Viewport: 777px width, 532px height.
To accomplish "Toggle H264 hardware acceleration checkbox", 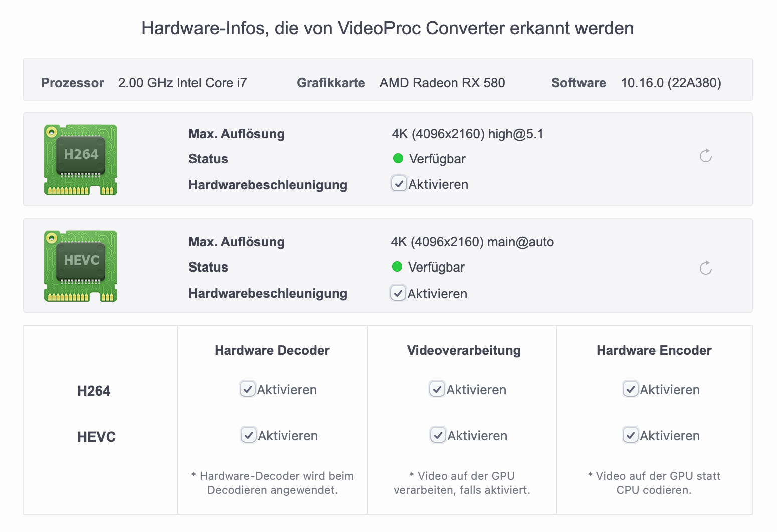I will click(399, 184).
